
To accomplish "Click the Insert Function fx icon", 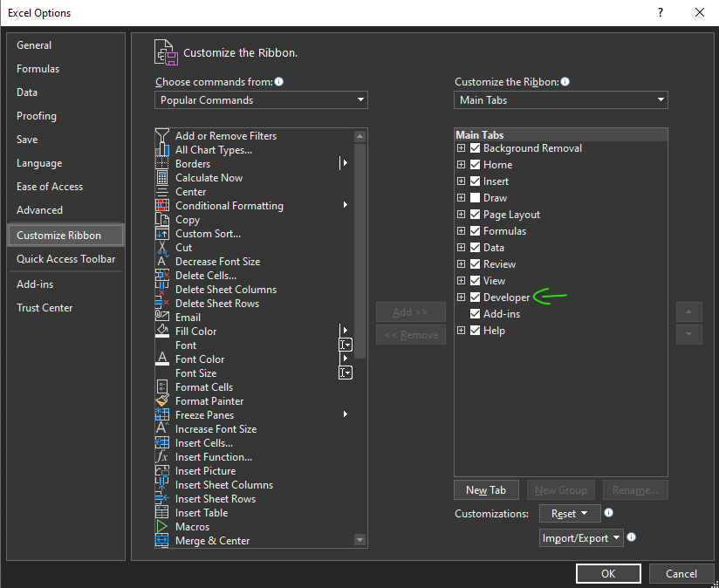I will pyautogui.click(x=162, y=457).
